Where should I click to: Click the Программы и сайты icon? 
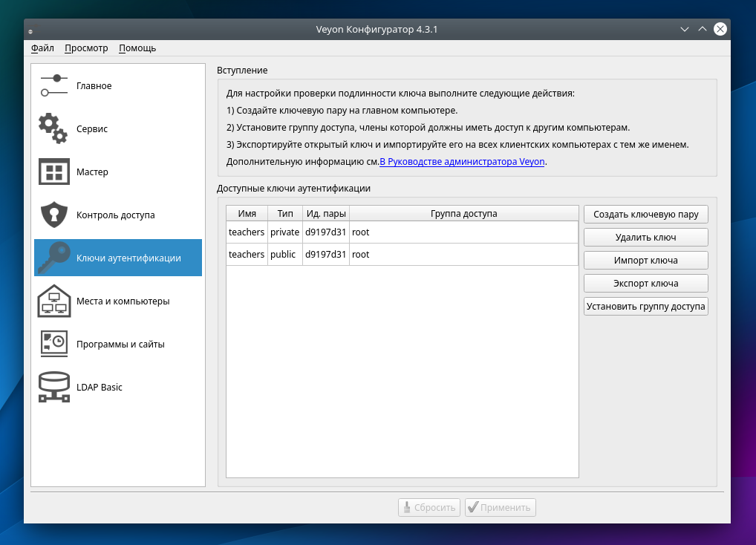coord(54,344)
